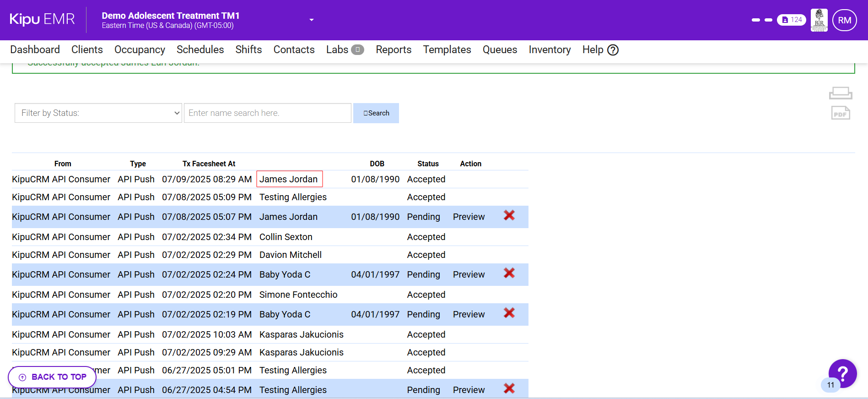Click red X for pending Testing Allergies row

[509, 388]
